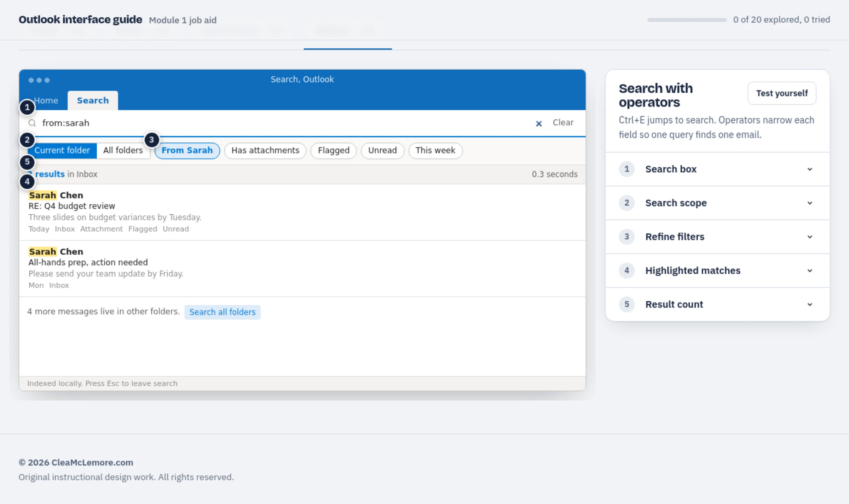This screenshot has height=504, width=849.
Task: Click the Search all folders link
Action: coord(222,312)
